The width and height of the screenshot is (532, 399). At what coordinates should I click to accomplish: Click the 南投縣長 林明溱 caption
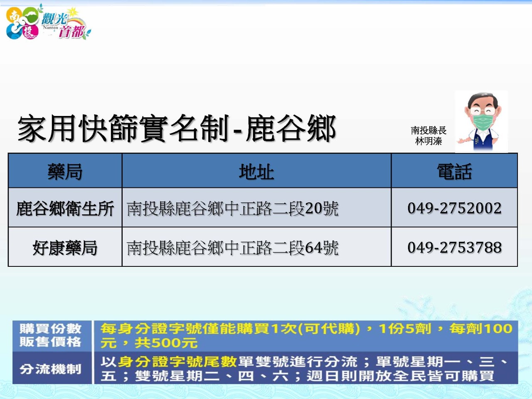coord(429,136)
